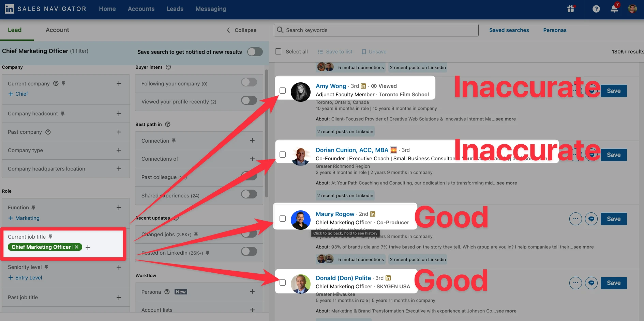This screenshot has width=644, height=321.
Task: Click LinkedIn premium badge beside Amy Wong
Action: [x=363, y=86]
